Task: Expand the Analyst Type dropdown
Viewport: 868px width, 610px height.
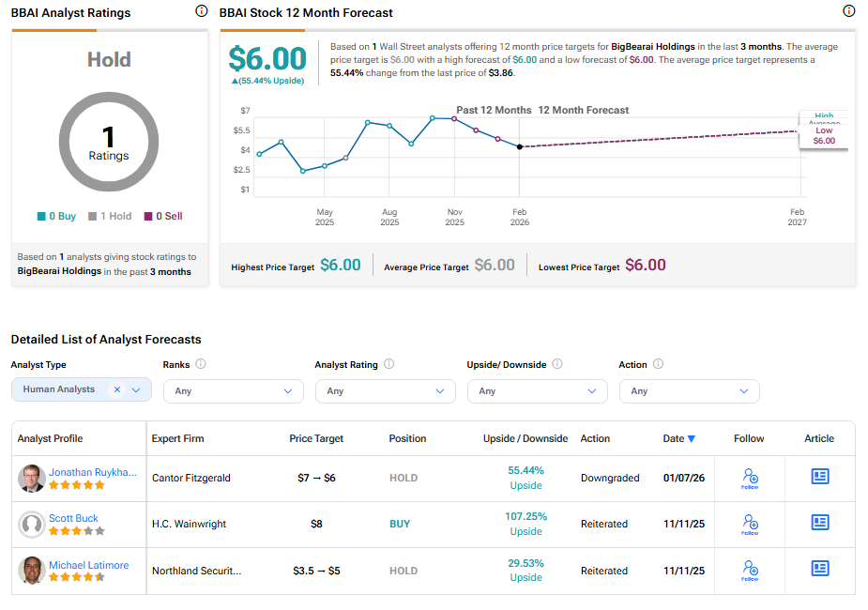Action: 137,389
